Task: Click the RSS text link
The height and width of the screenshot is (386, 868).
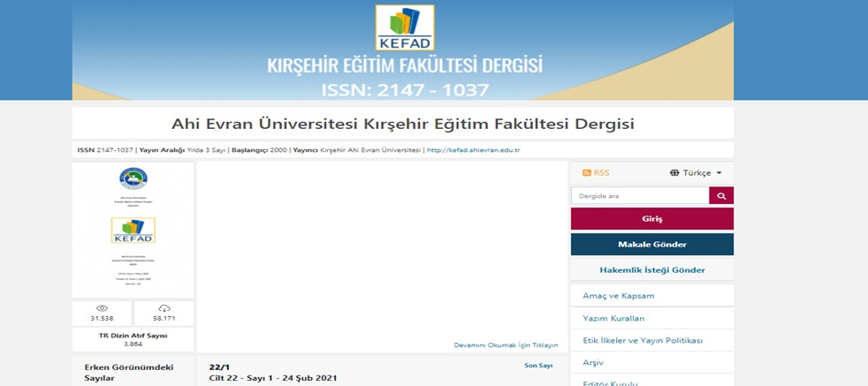Action: 601,173
